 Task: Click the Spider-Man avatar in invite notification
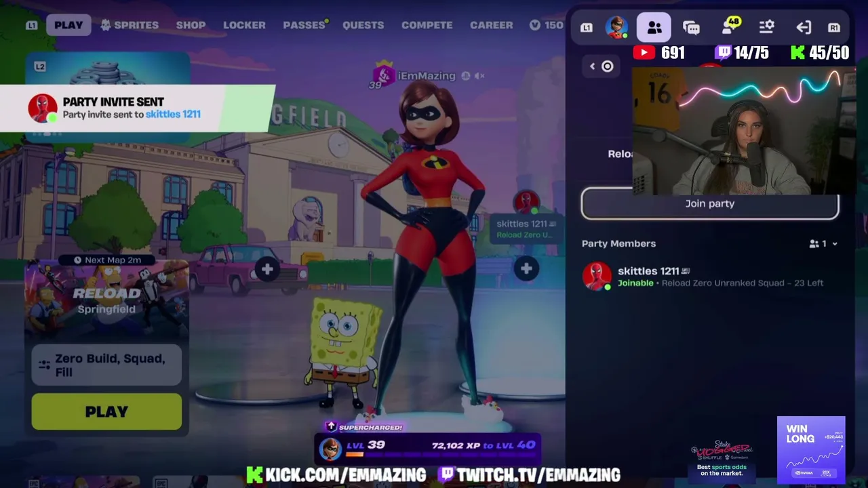tap(42, 108)
